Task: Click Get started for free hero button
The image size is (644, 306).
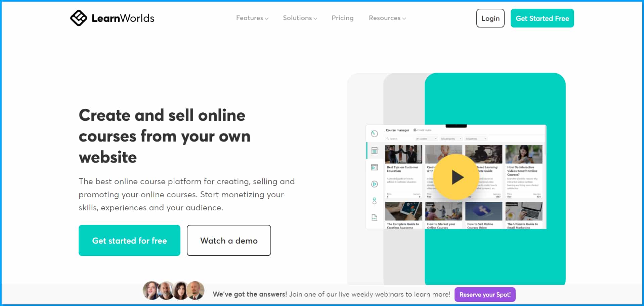Action: [x=129, y=240]
